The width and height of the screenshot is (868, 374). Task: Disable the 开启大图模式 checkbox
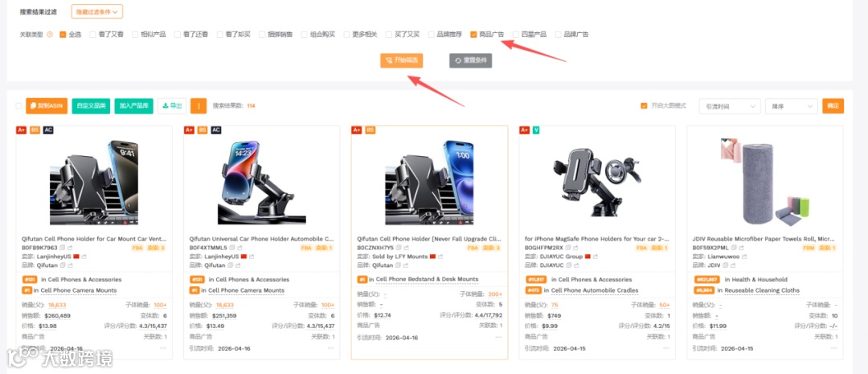(643, 106)
